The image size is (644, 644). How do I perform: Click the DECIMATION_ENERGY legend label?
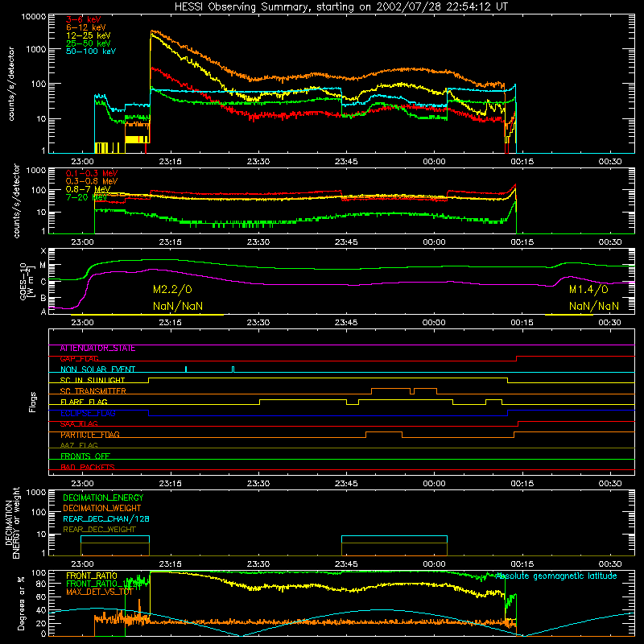(103, 497)
